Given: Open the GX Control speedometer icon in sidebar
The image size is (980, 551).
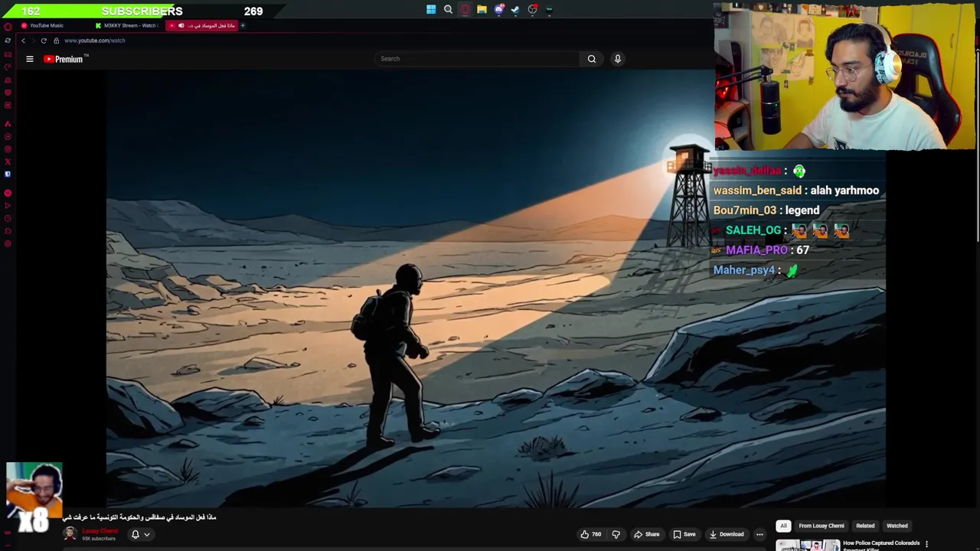Looking at the screenshot, I should click(8, 67).
